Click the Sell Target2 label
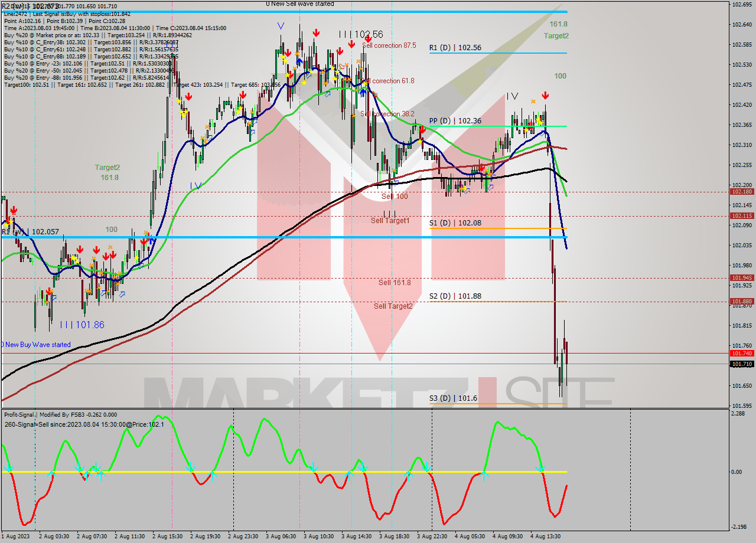The width and height of the screenshot is (756, 543). (393, 306)
